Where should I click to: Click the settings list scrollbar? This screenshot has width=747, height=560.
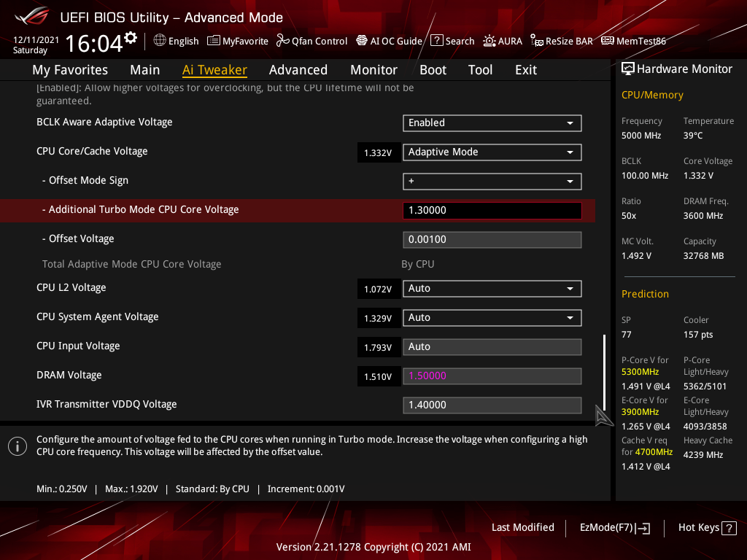604,372
